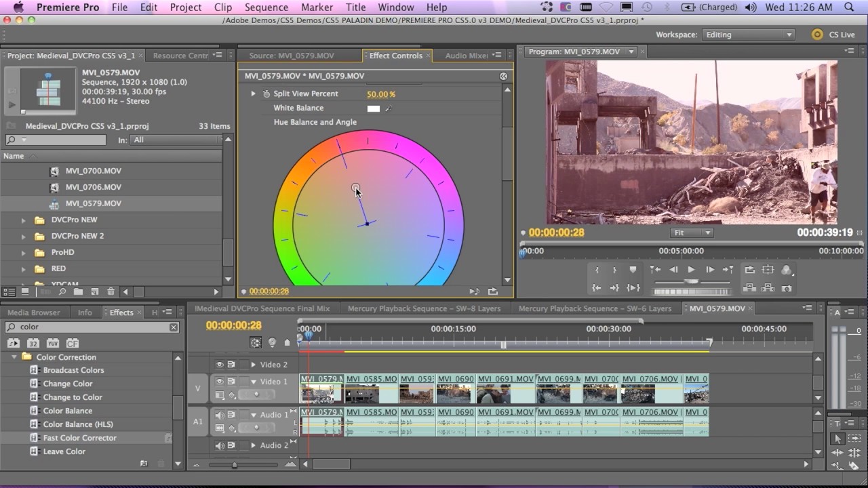This screenshot has width=868, height=488.
Task: Click Play in the Program monitor
Action: (691, 270)
